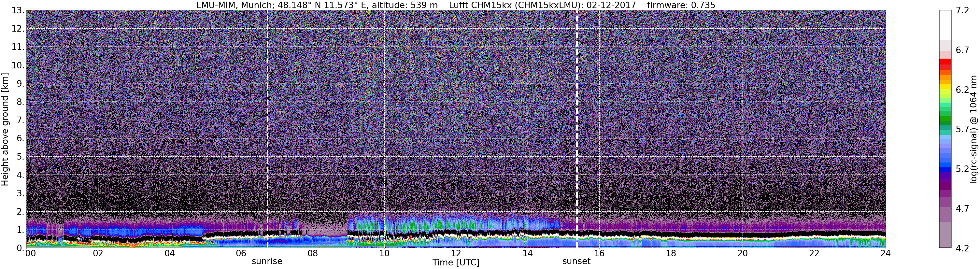The height and width of the screenshot is (269, 980).
Task: Click the 16 time axis tick label
Action: 599,253
